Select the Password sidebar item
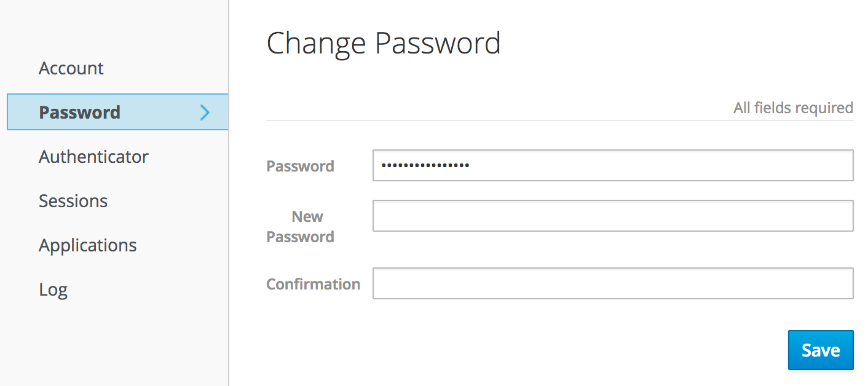The width and height of the screenshot is (868, 386). point(80,112)
